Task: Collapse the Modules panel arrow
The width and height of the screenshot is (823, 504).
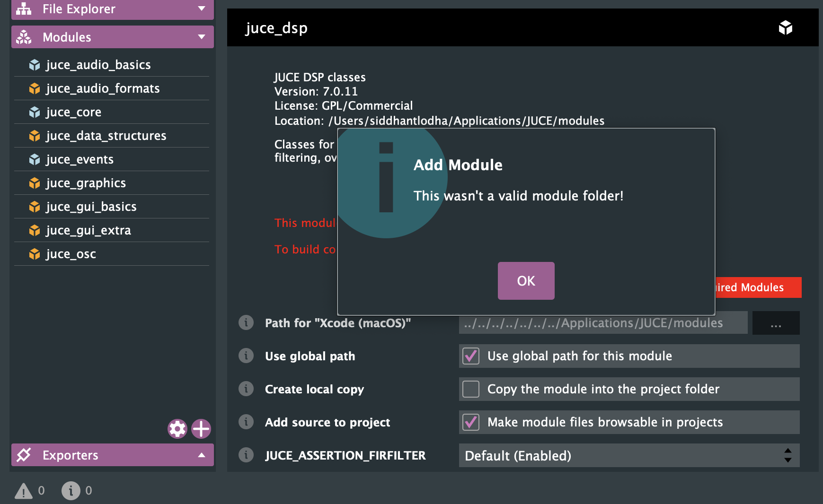Action: (x=202, y=37)
